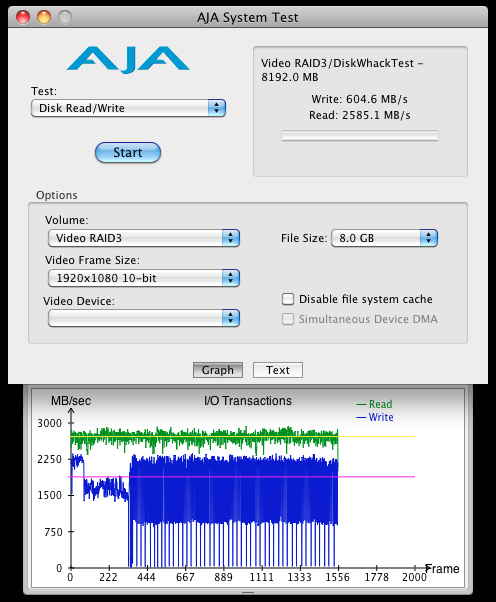Click the Read: 2585.1 MB/s result
The image size is (496, 602).
point(360,115)
